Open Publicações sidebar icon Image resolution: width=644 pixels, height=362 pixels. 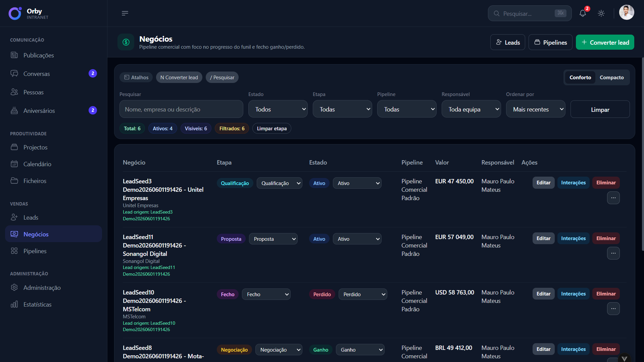pyautogui.click(x=14, y=55)
